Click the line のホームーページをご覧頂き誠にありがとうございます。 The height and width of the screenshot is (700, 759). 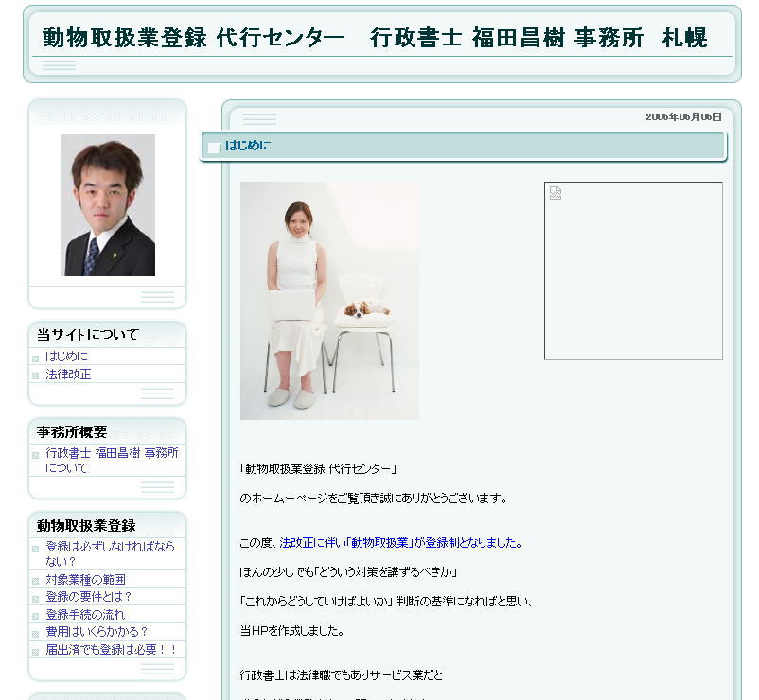coord(373,499)
